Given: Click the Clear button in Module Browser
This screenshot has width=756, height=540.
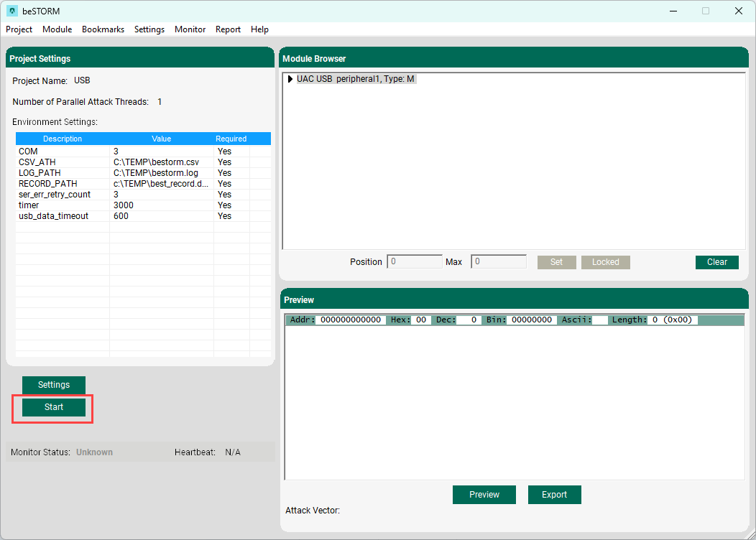Looking at the screenshot, I should point(716,262).
